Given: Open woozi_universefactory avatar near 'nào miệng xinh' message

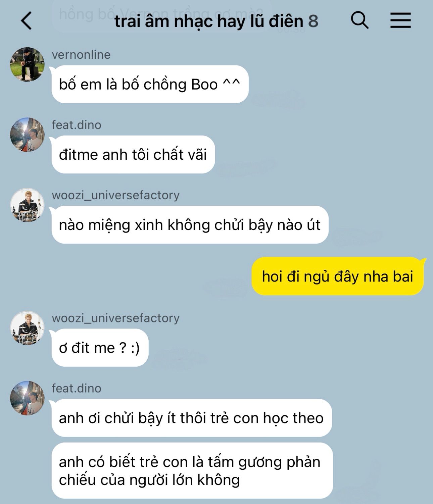Looking at the screenshot, I should click(x=27, y=205).
